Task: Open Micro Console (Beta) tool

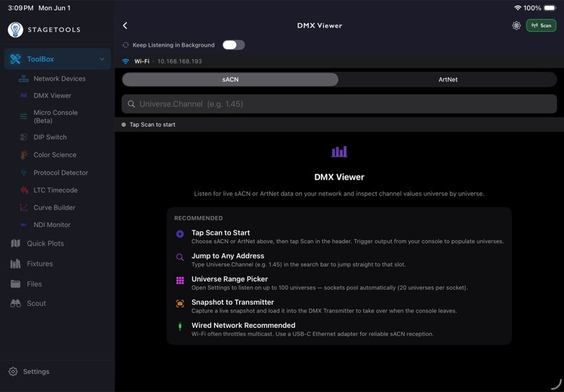Action: pos(56,116)
